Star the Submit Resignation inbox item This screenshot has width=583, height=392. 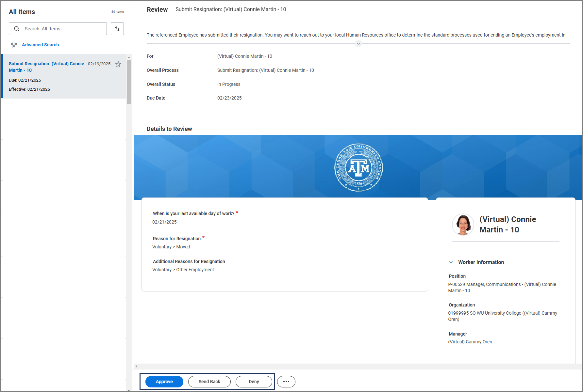[118, 64]
